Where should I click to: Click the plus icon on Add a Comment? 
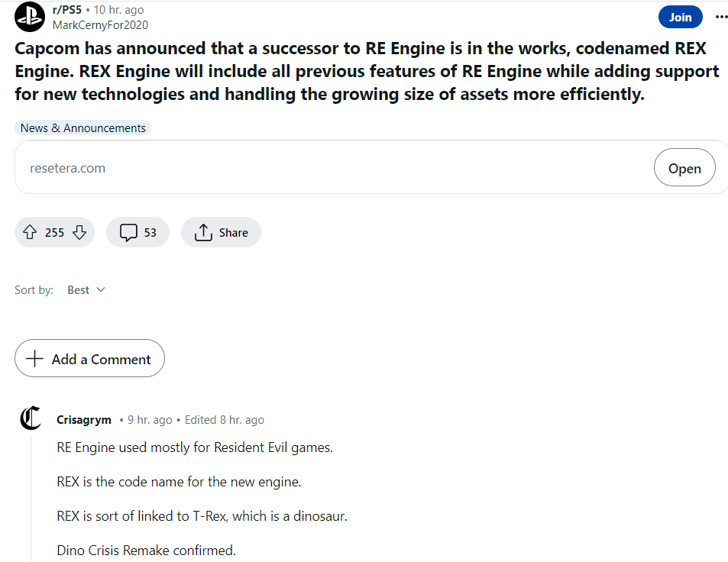click(34, 358)
